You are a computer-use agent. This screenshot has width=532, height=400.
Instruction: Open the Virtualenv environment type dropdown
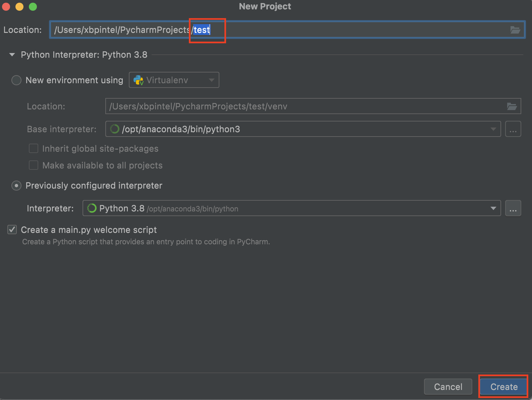174,80
